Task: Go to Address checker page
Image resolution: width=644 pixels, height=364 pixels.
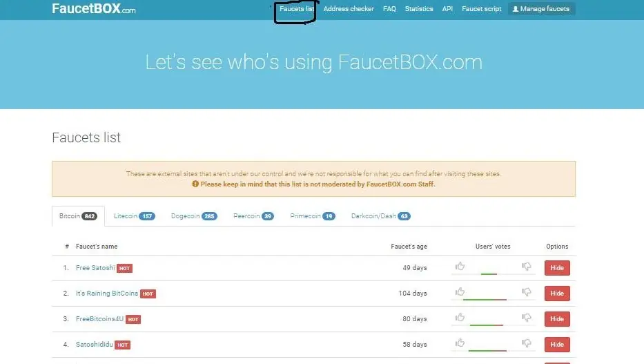Action: (349, 8)
